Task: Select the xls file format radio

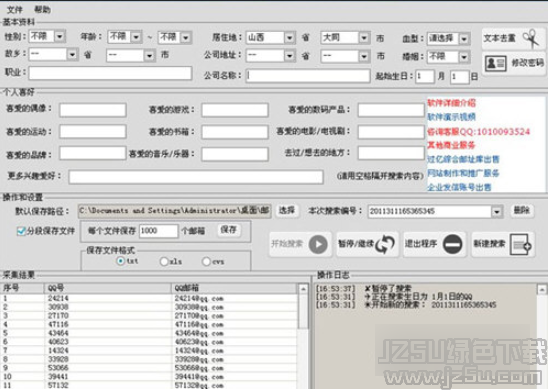Action: pos(164,261)
